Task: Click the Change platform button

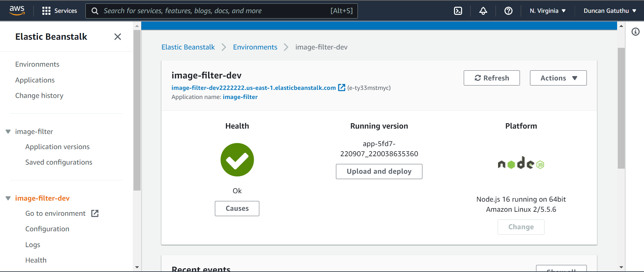Action: click(521, 227)
